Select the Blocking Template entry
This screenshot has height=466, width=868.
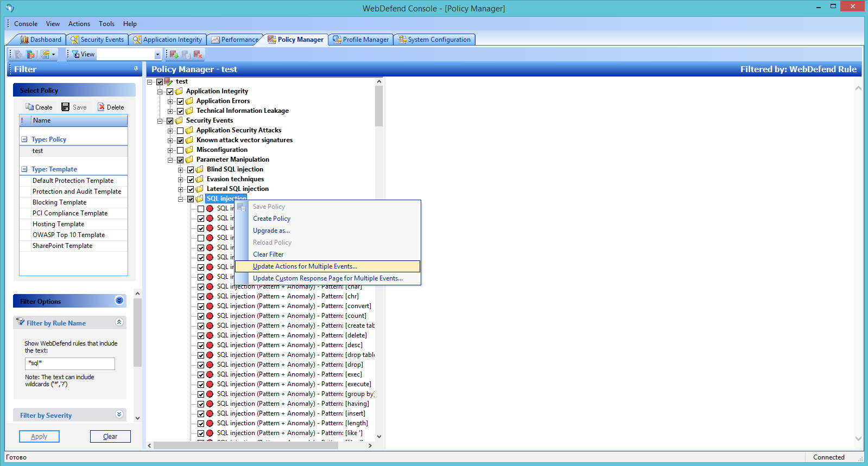click(x=74, y=202)
